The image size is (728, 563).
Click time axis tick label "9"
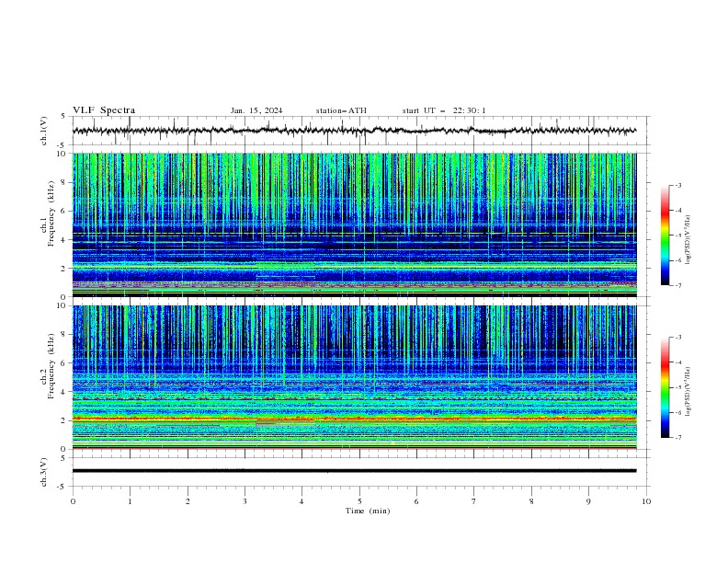pos(588,501)
